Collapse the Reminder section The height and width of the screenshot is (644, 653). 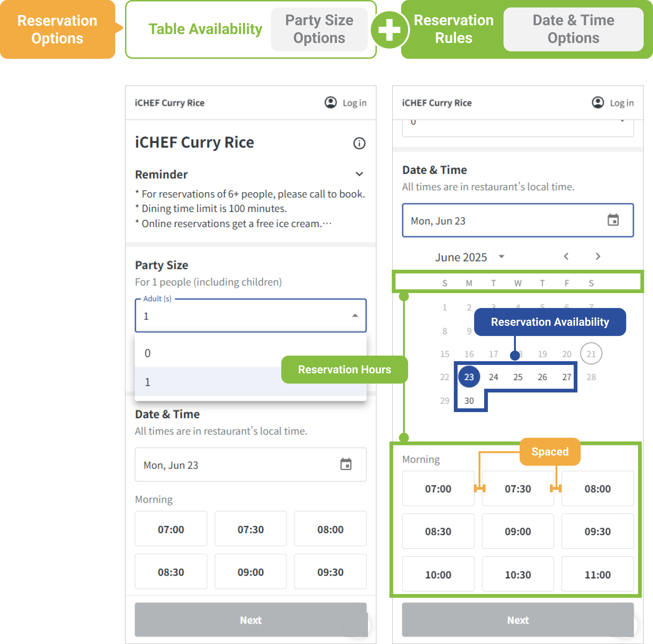tap(359, 174)
